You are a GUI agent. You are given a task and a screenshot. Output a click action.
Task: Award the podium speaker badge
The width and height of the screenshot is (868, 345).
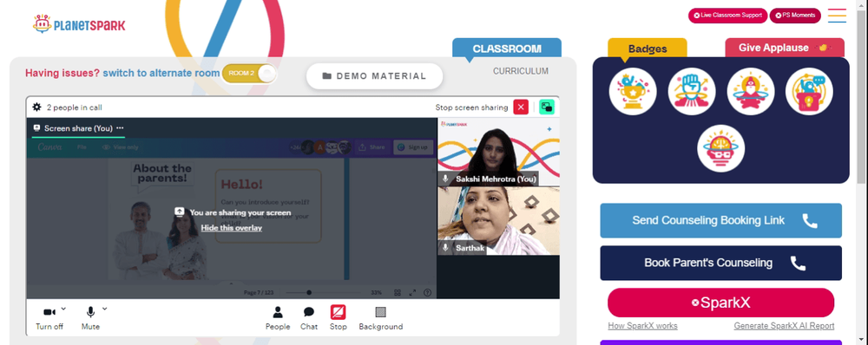click(x=809, y=91)
